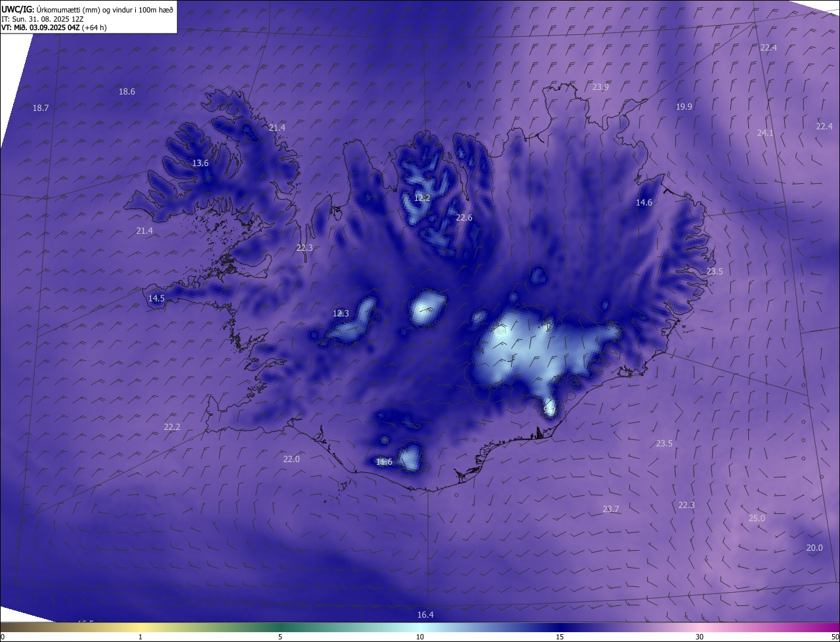Click the map value "12.2"
This screenshot has height=642, width=840.
422,198
